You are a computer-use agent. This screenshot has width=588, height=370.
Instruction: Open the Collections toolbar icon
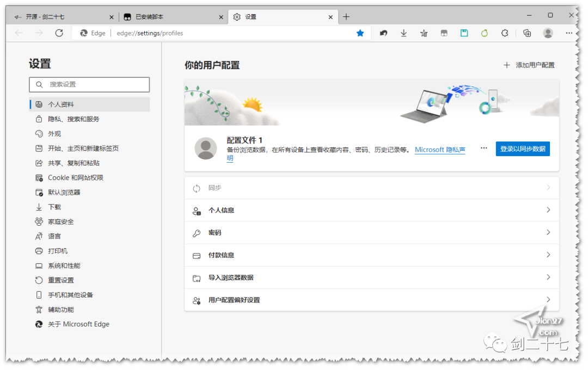coord(527,33)
